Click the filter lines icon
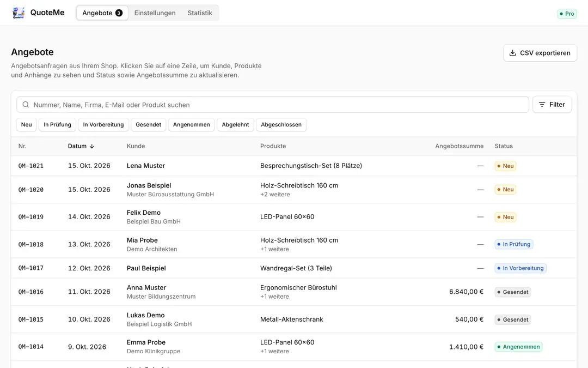This screenshot has width=588, height=368. [542, 105]
